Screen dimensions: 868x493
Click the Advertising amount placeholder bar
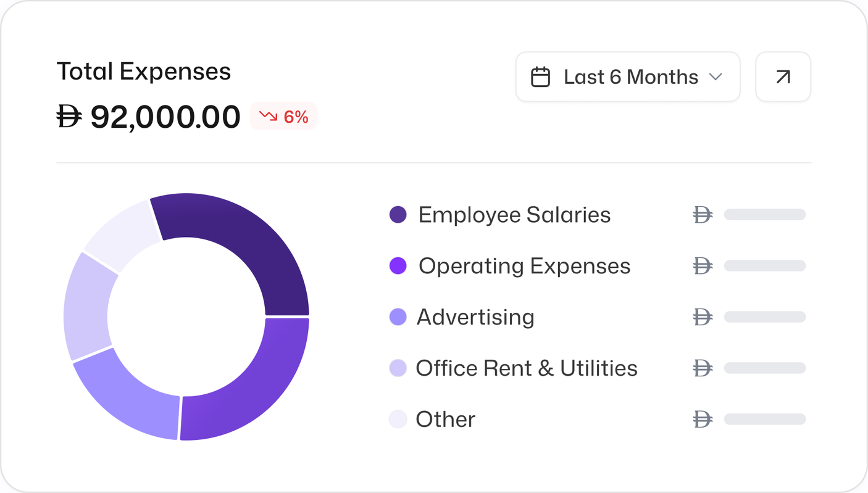coord(765,317)
